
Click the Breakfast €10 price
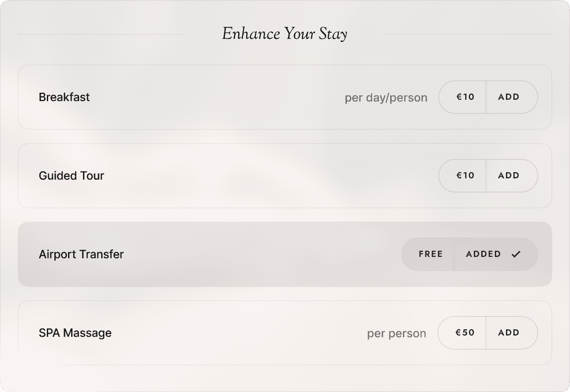click(x=464, y=97)
